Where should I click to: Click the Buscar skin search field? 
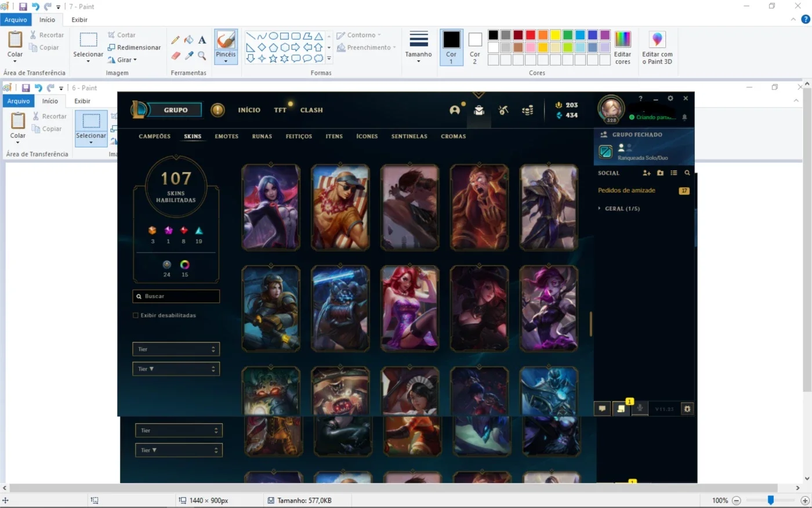pos(176,296)
